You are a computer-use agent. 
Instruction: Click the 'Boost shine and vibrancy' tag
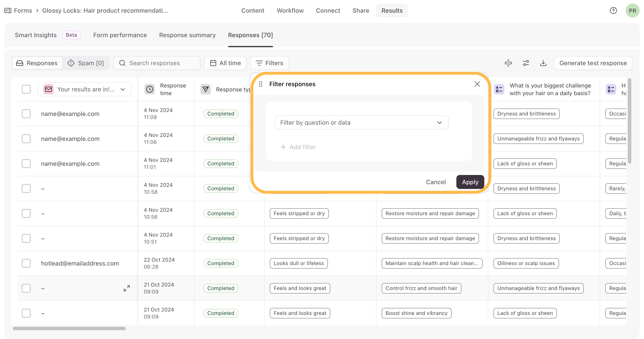[416, 313]
